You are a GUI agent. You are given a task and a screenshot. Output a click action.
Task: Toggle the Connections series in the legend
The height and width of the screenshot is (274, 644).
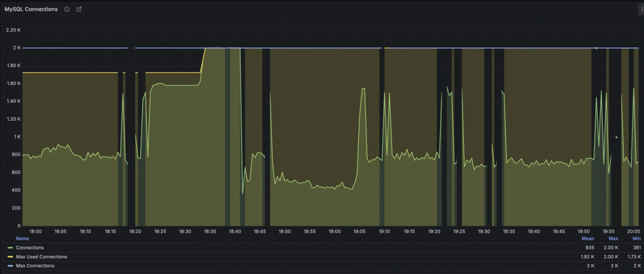pyautogui.click(x=29, y=248)
